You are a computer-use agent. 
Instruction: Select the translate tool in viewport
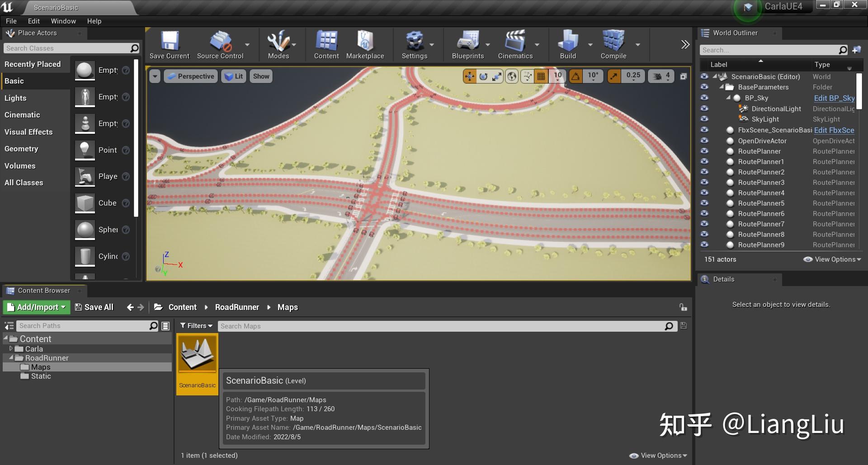click(x=470, y=76)
